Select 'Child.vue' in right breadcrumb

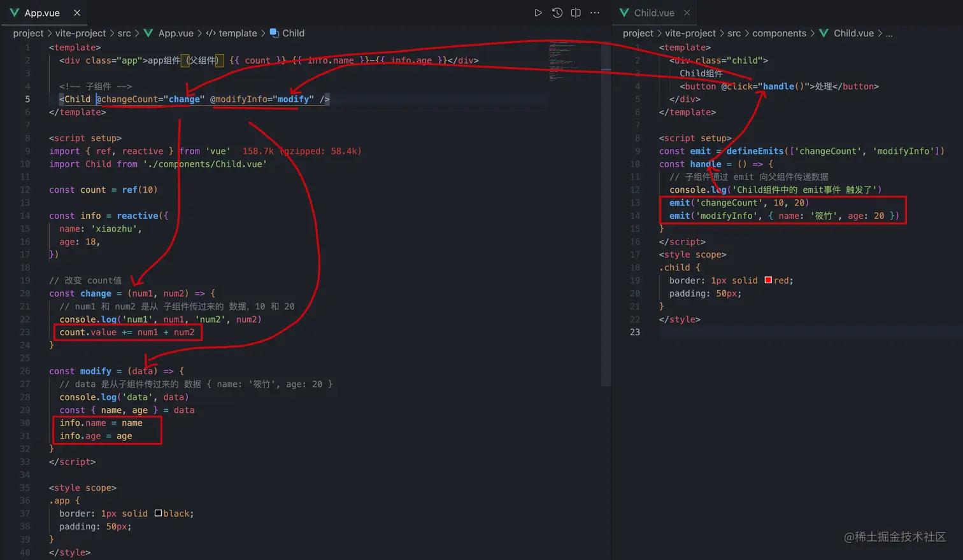tap(853, 33)
